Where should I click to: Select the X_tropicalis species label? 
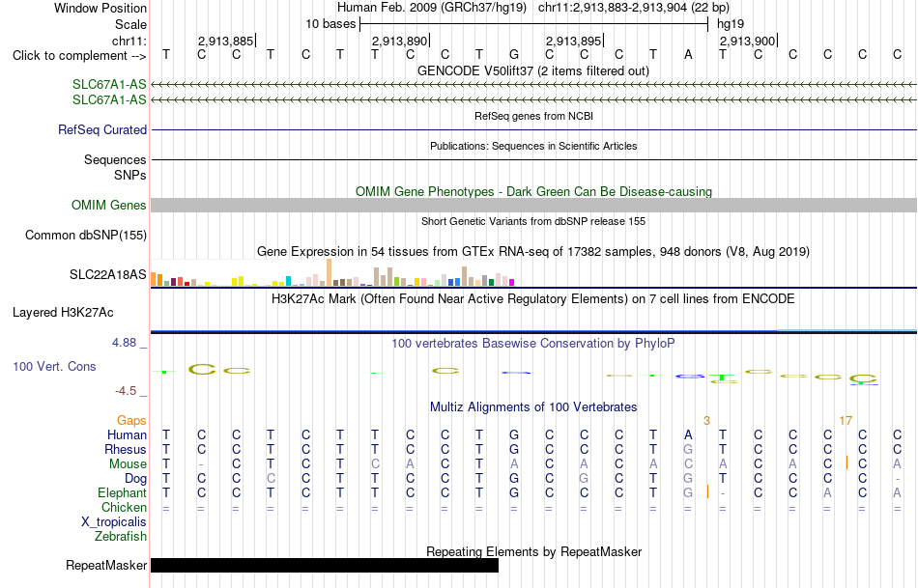(114, 522)
